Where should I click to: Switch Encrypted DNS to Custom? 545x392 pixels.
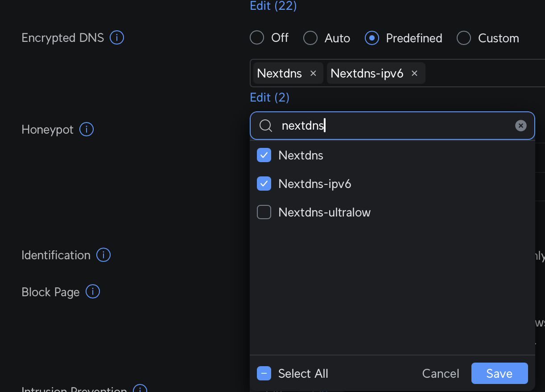pos(464,38)
